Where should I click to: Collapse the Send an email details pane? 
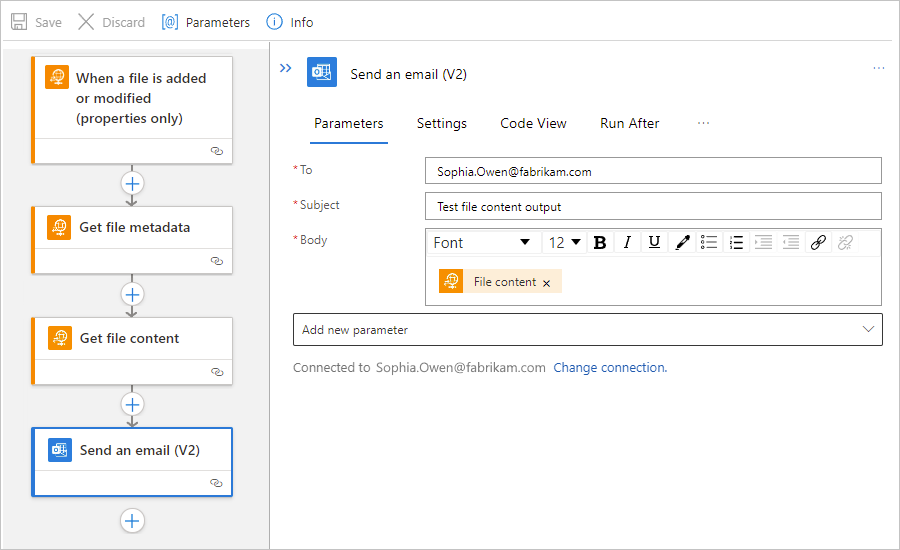pyautogui.click(x=286, y=68)
